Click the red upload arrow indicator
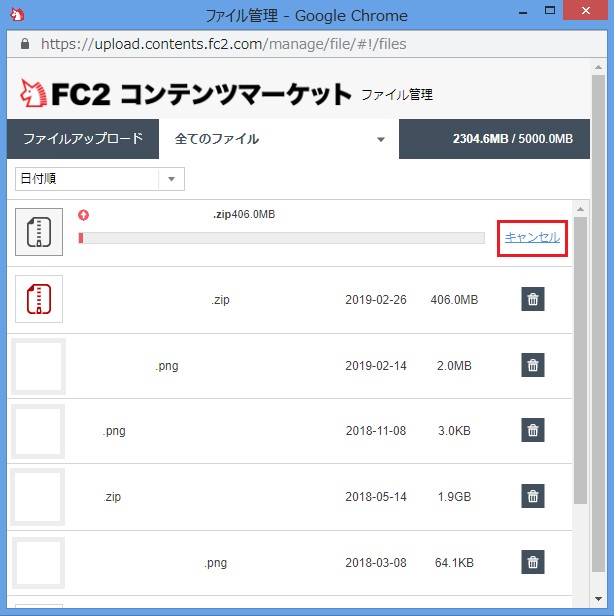 (x=83, y=214)
